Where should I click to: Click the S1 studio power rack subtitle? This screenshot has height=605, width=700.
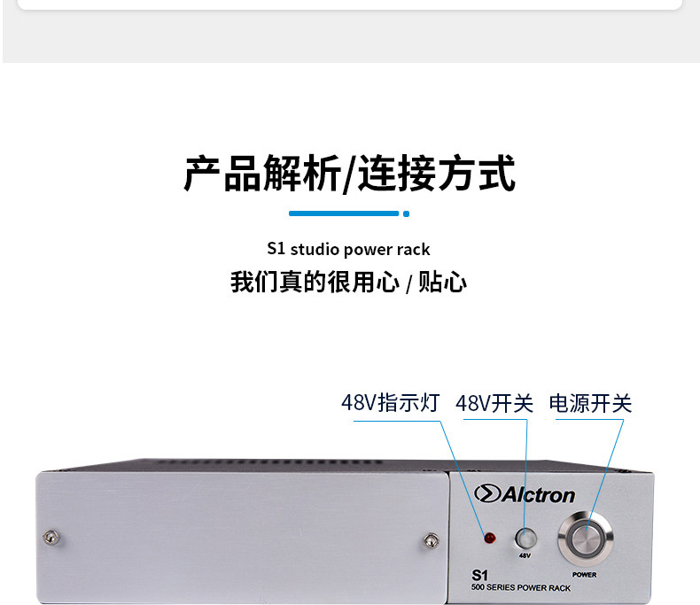[x=348, y=250]
